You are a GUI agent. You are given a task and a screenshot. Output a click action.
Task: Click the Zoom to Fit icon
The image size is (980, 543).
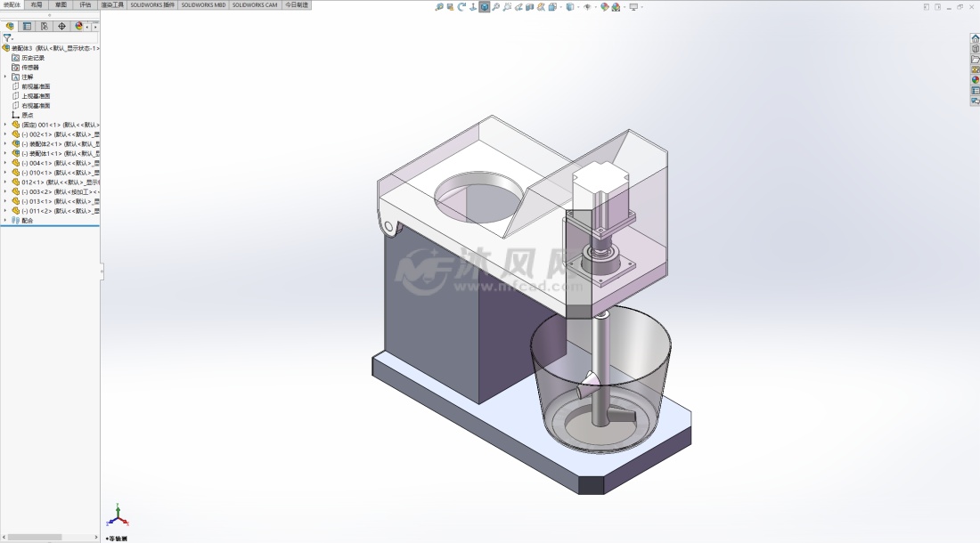click(439, 7)
